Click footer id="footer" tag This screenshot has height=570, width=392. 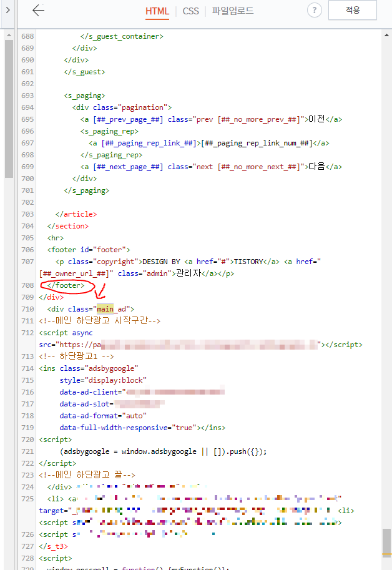coord(89,250)
